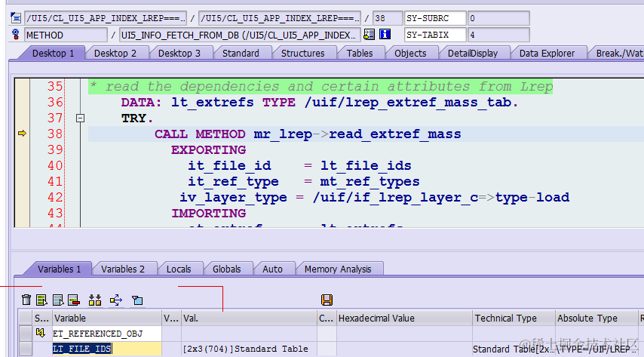
Task: Click line number 35 in the editor gutter
Action: click(55, 86)
